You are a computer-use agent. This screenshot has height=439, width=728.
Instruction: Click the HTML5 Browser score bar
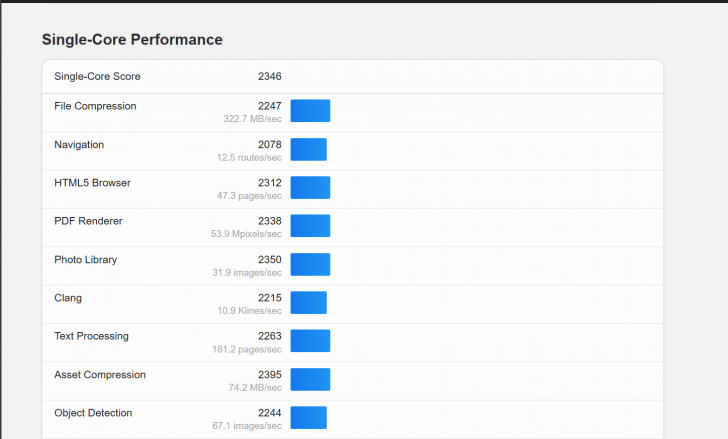pos(310,188)
